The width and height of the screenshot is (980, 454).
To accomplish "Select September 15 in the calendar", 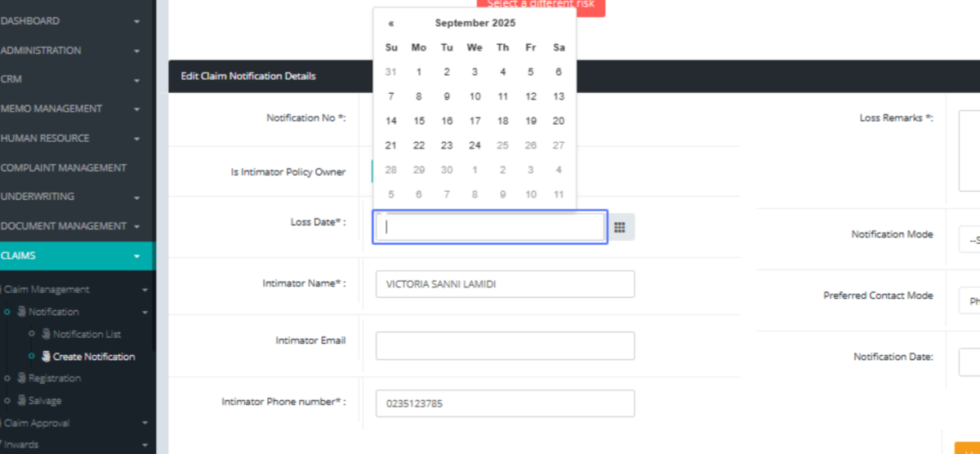I will [419, 121].
